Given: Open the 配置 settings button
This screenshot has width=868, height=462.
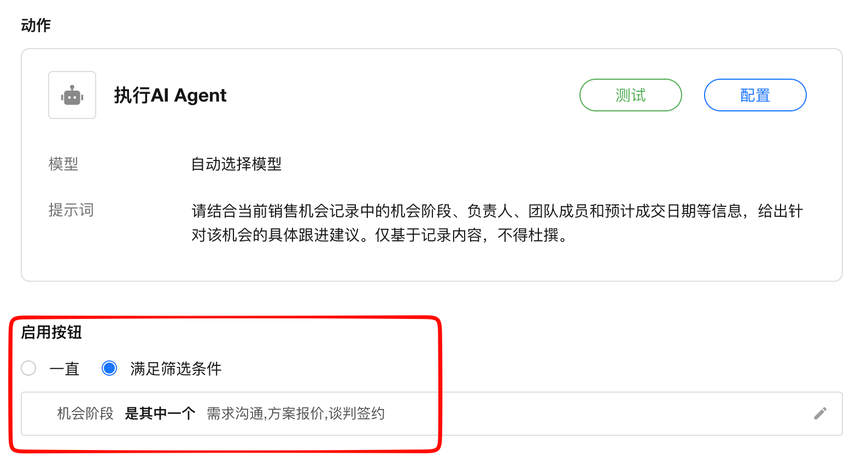Looking at the screenshot, I should click(x=754, y=95).
